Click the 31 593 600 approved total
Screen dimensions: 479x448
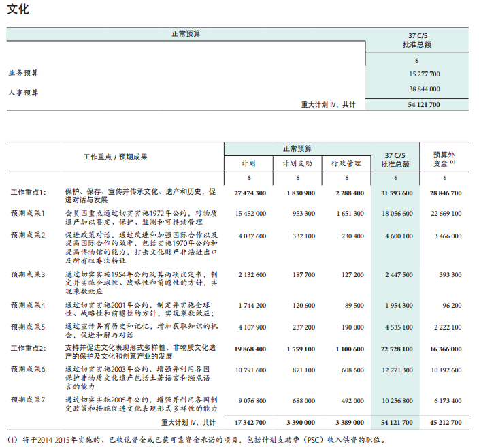click(396, 193)
